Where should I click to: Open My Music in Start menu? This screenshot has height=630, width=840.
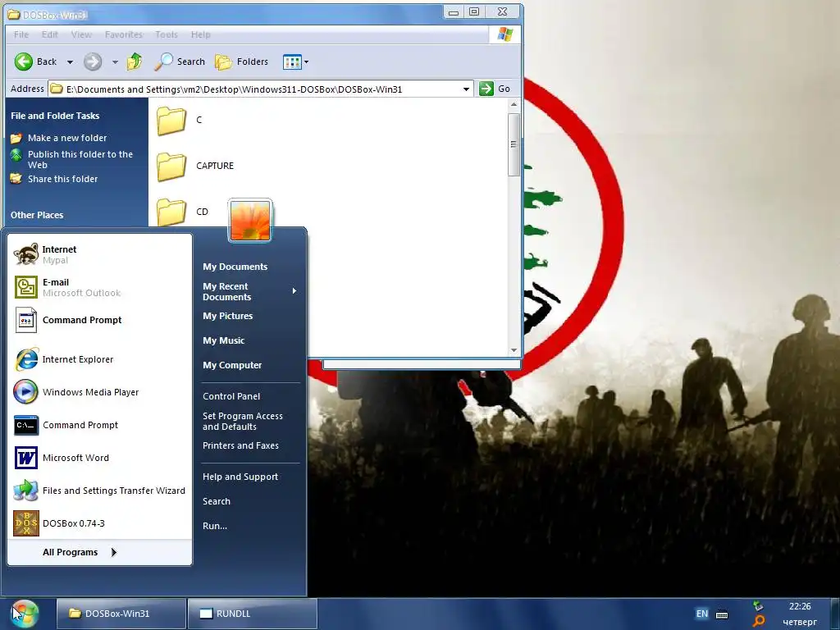(x=223, y=340)
